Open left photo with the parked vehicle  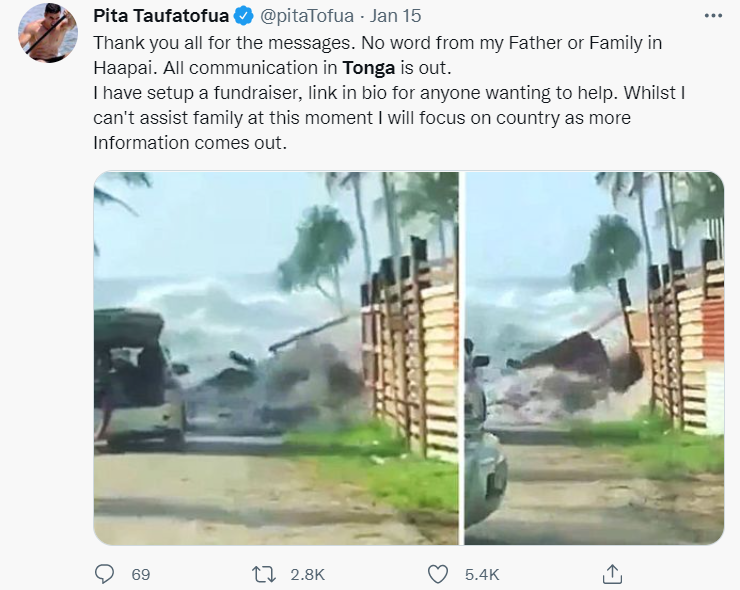(276, 358)
